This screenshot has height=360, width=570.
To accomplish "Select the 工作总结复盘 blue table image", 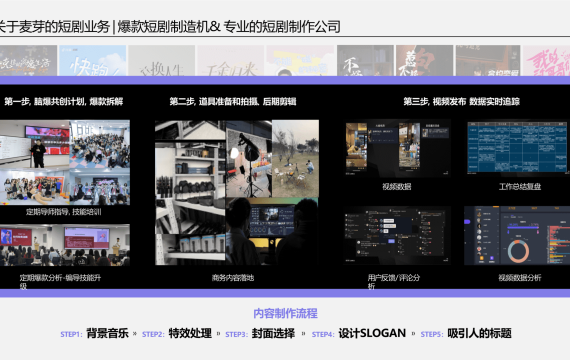I will (517, 148).
